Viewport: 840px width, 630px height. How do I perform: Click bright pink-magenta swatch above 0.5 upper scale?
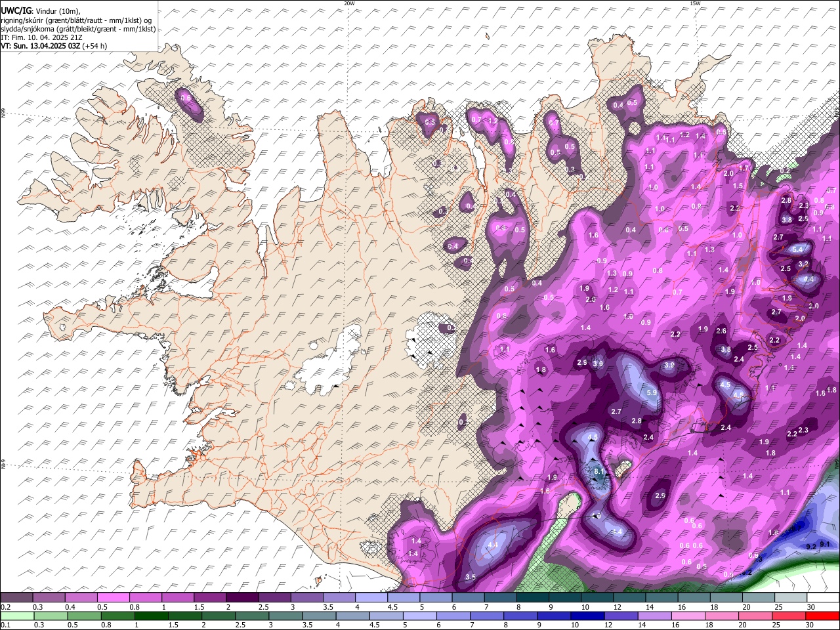[113, 598]
